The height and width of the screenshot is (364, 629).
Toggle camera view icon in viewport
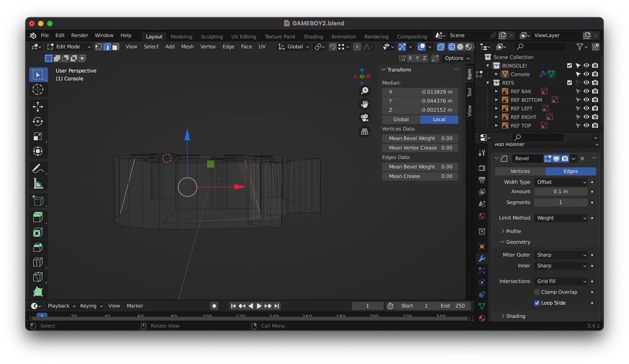364,118
